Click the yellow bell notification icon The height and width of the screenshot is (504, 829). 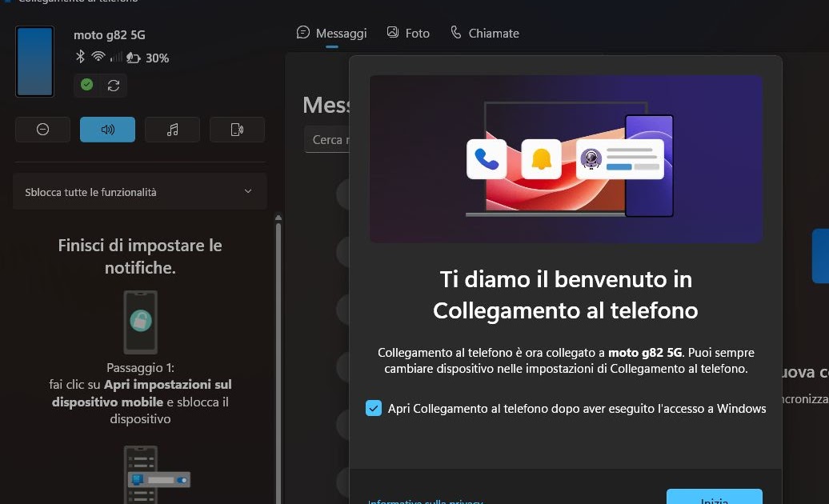[542, 159]
